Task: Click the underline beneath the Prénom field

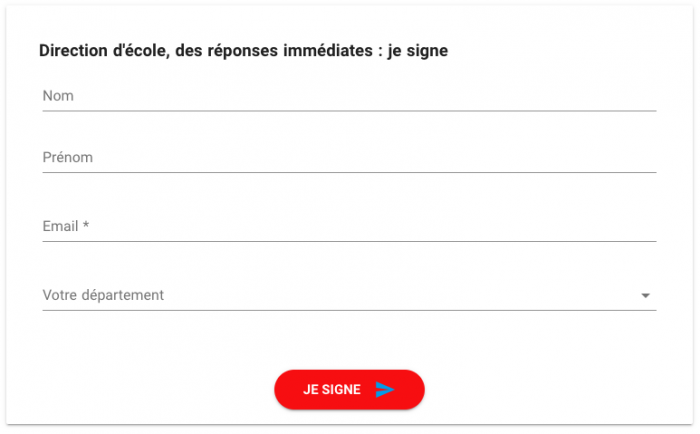Action: tap(349, 172)
